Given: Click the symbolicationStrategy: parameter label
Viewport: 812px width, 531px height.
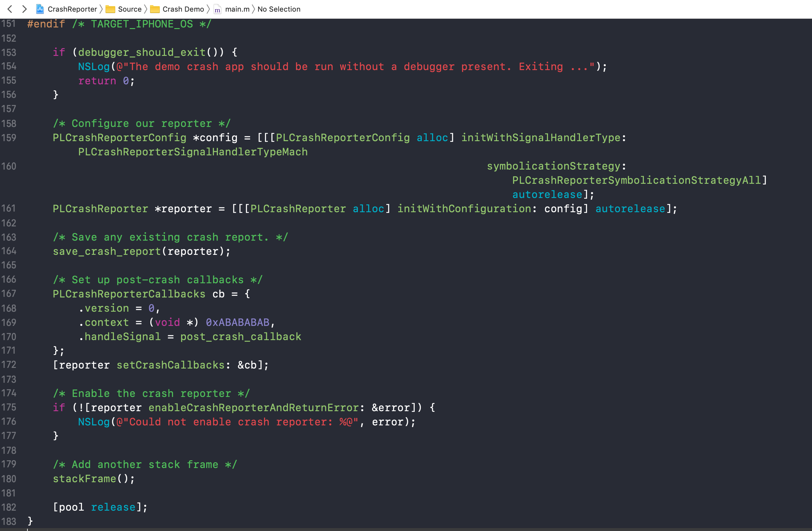Looking at the screenshot, I should (x=556, y=166).
